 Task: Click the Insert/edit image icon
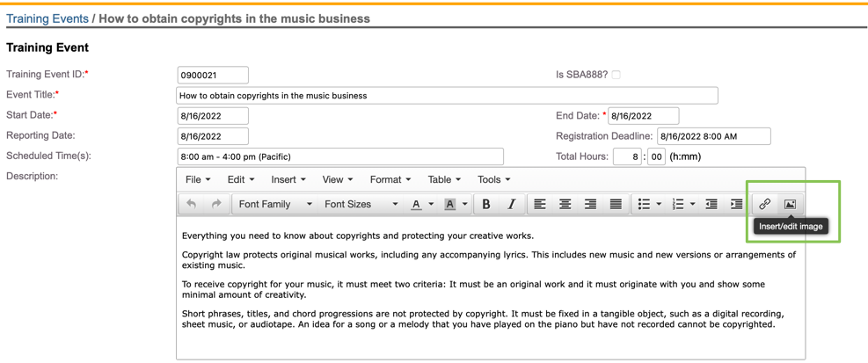tap(790, 204)
